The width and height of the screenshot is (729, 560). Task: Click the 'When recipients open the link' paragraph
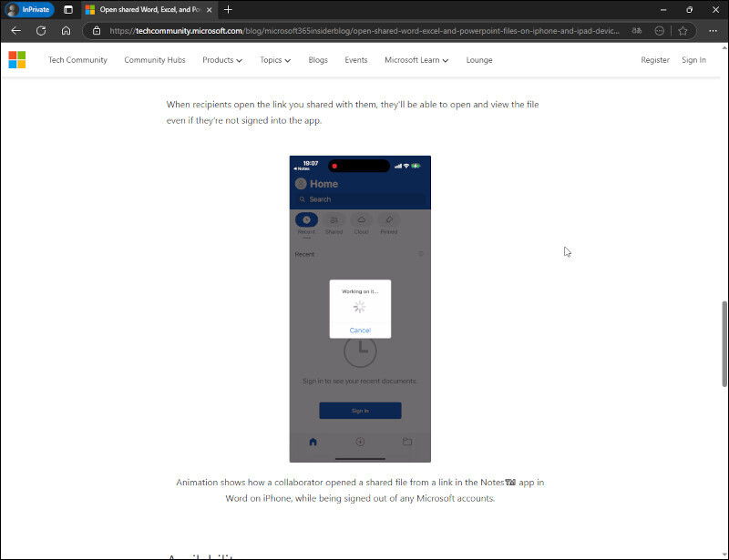(353, 113)
